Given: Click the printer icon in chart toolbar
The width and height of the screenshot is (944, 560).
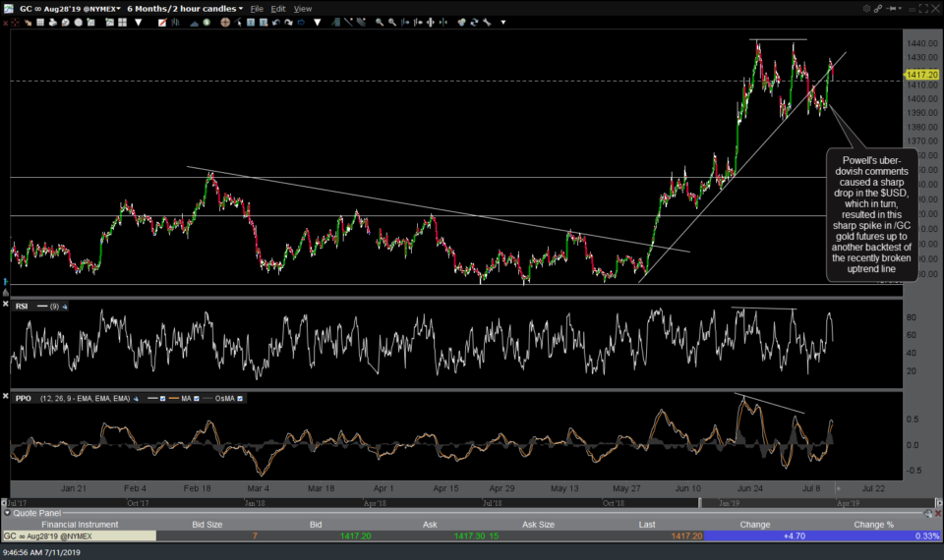Looking at the screenshot, I should coord(53,23).
